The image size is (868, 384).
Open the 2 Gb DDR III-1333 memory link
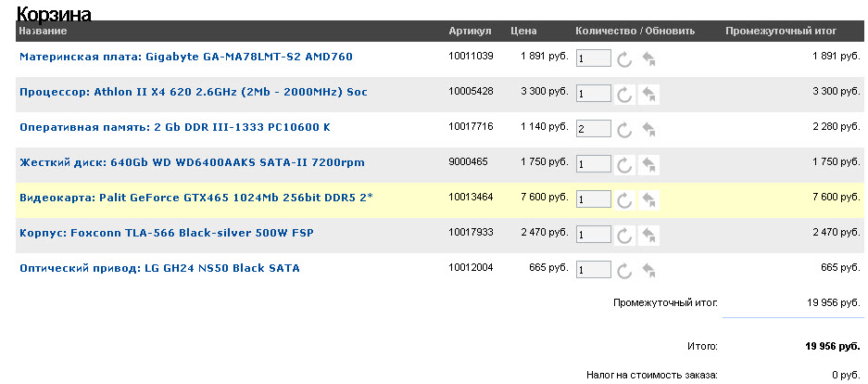coord(175,127)
